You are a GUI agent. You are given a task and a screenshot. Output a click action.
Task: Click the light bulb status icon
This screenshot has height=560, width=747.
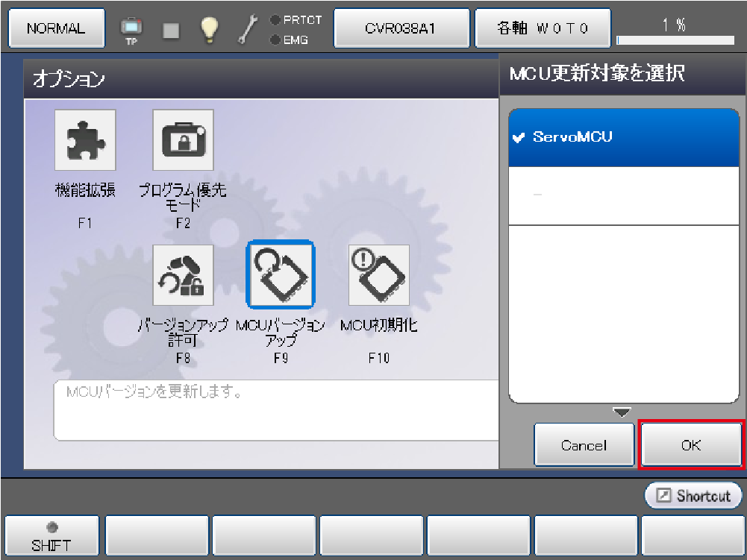click(x=209, y=29)
